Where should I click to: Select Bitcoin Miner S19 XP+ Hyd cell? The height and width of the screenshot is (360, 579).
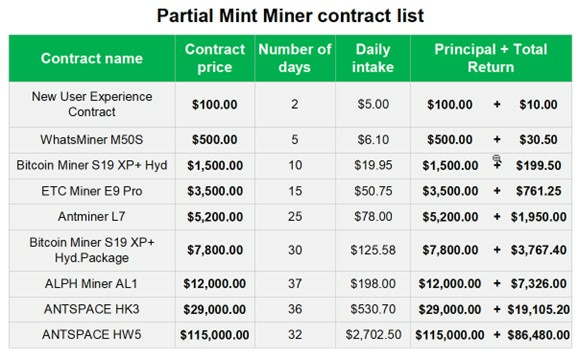pyautogui.click(x=92, y=165)
